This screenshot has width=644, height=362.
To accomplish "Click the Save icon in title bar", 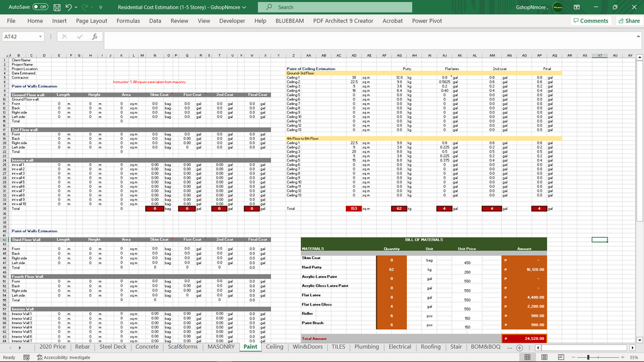I will [57, 8].
